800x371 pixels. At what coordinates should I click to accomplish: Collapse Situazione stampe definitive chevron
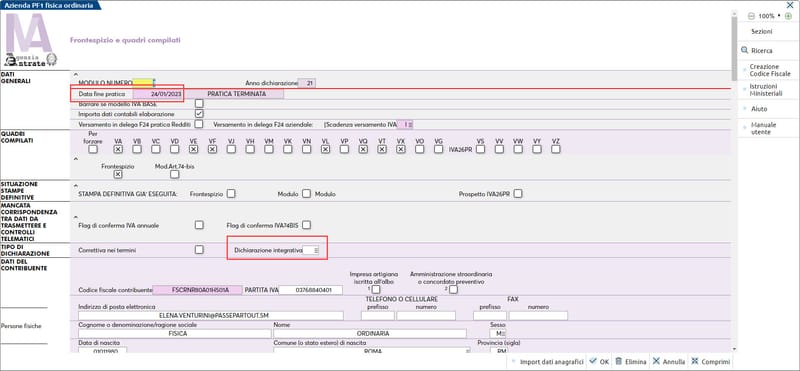pyautogui.click(x=76, y=186)
